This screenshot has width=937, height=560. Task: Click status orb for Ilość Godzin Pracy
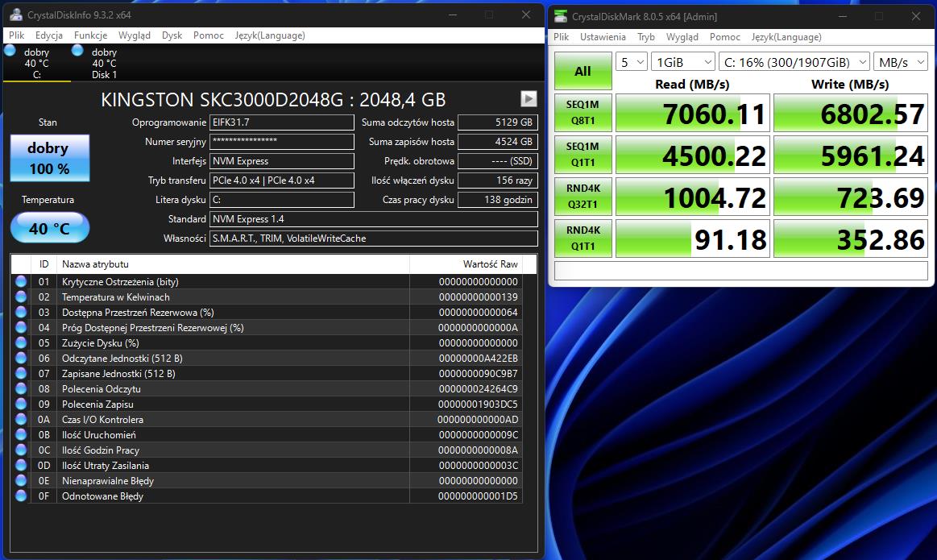coord(21,450)
